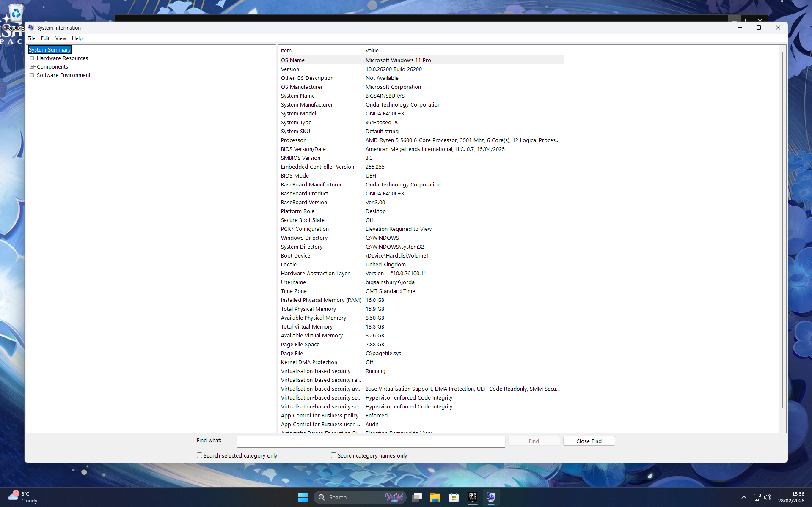Open Microsoft Store from the taskbar
This screenshot has width=812, height=507.
454,497
